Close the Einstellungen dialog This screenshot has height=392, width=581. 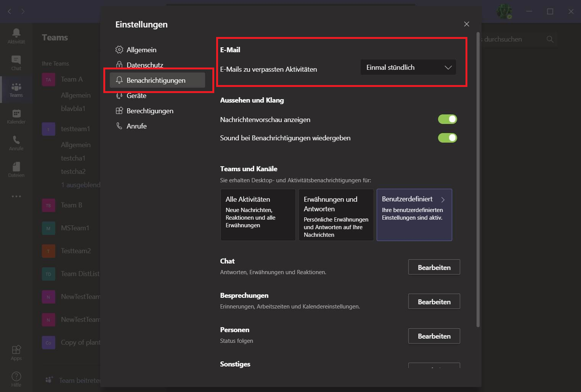[x=466, y=24]
